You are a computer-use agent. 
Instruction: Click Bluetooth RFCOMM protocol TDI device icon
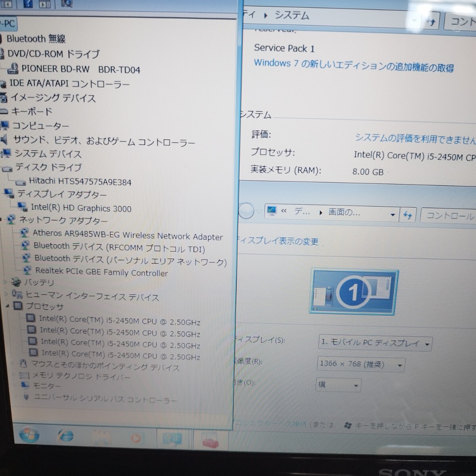pos(25,245)
